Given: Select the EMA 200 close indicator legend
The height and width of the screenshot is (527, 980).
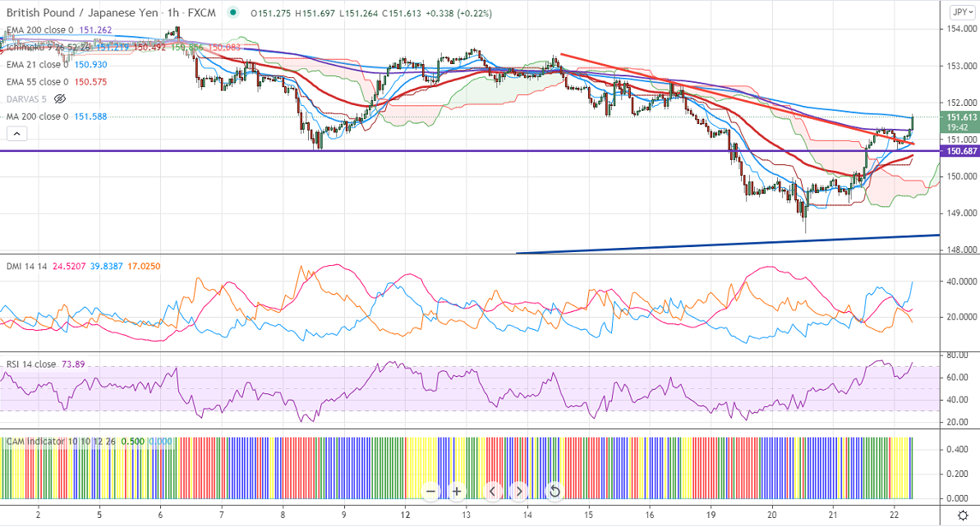Looking at the screenshot, I should click(40, 30).
